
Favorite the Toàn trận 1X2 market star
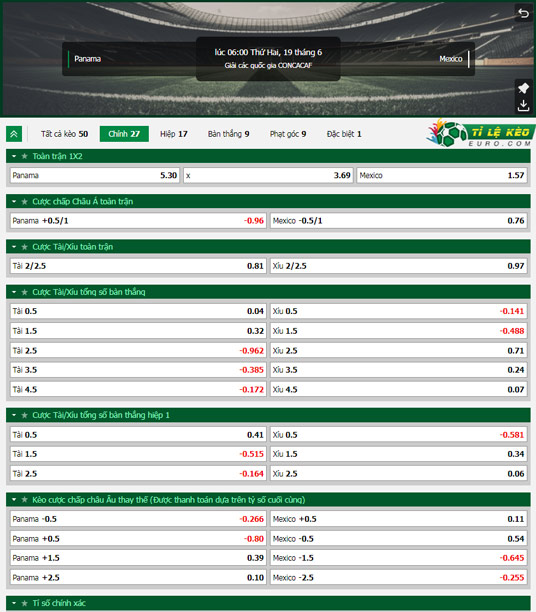pos(25,156)
